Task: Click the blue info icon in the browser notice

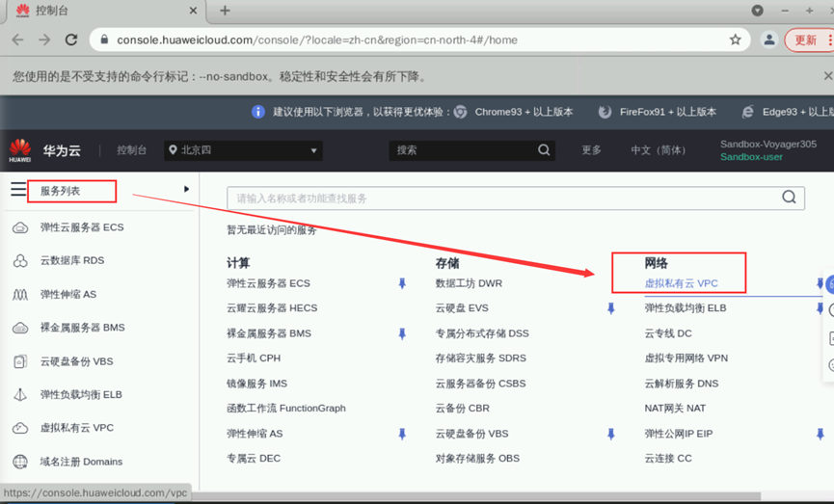Action: (258, 112)
